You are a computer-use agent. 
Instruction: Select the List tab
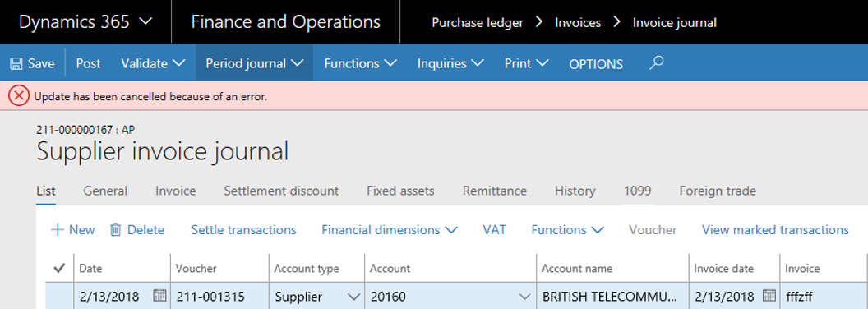[45, 191]
